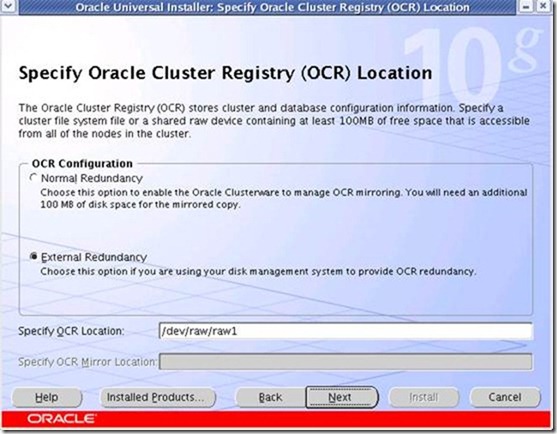Viewport: 557px width, 434px height.
Task: Close the Oracle Universal Installer window
Action: pyautogui.click(x=544, y=6)
